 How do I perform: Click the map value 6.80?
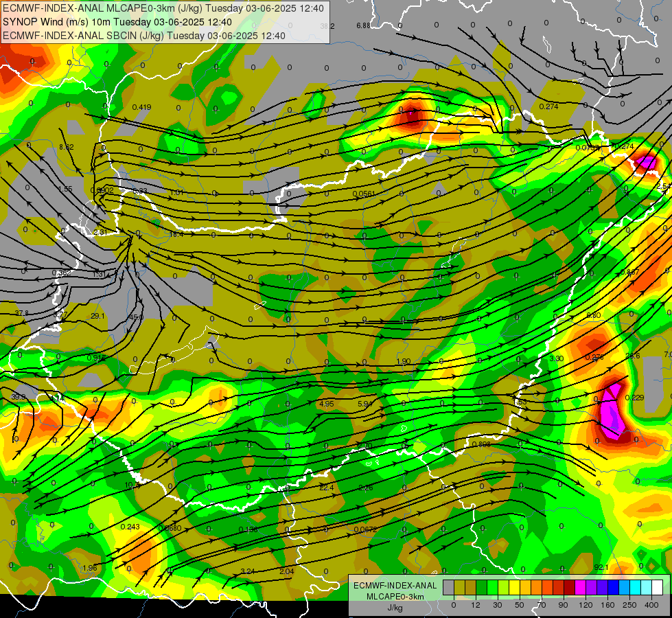pyautogui.click(x=594, y=315)
